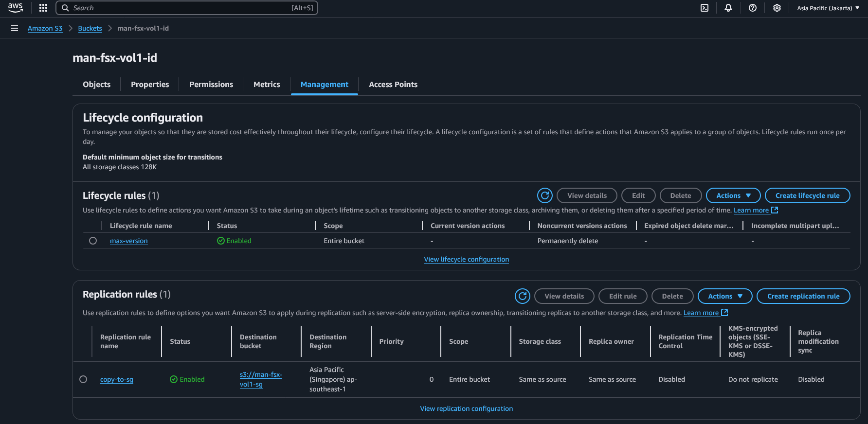Open the notifications bell
Screen dimensions: 868x424
[728, 8]
